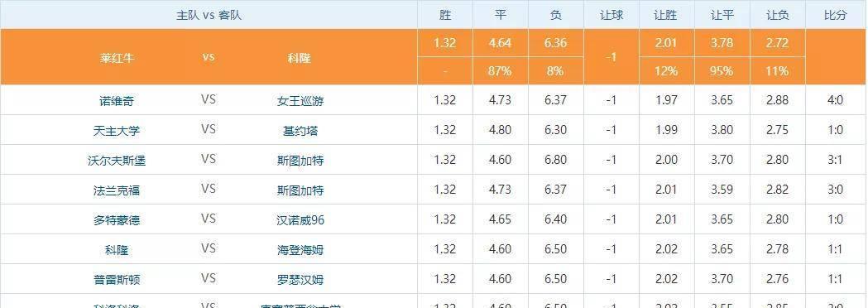The height and width of the screenshot is (308, 868).
Task: Open the 诺维奇 team link
Action: [117, 101]
